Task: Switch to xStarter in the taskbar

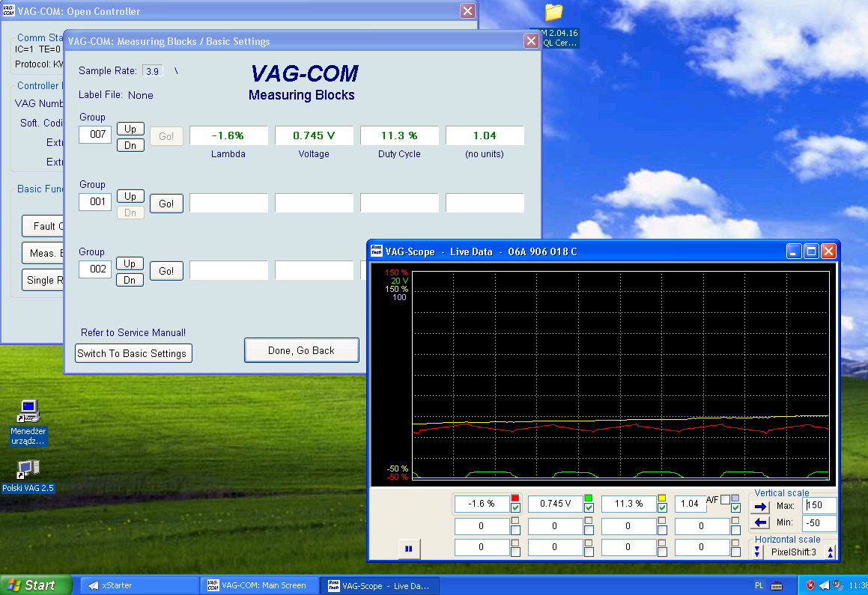Action: point(139,585)
